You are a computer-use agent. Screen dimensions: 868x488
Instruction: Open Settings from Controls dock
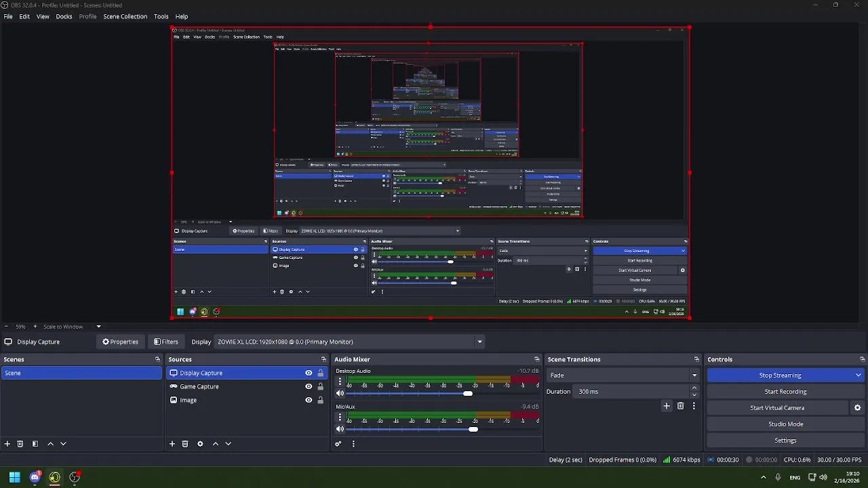coord(786,441)
